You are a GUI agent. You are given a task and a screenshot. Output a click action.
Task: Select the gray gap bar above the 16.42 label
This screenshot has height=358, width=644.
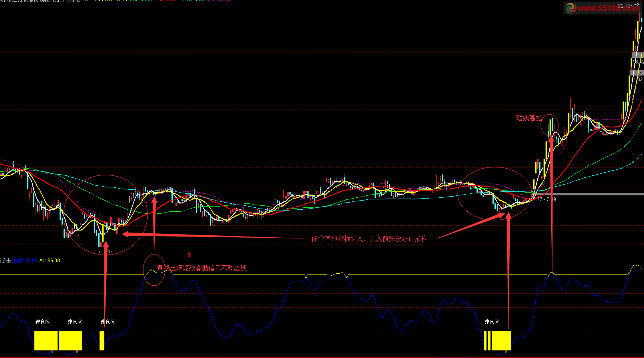click(638, 55)
